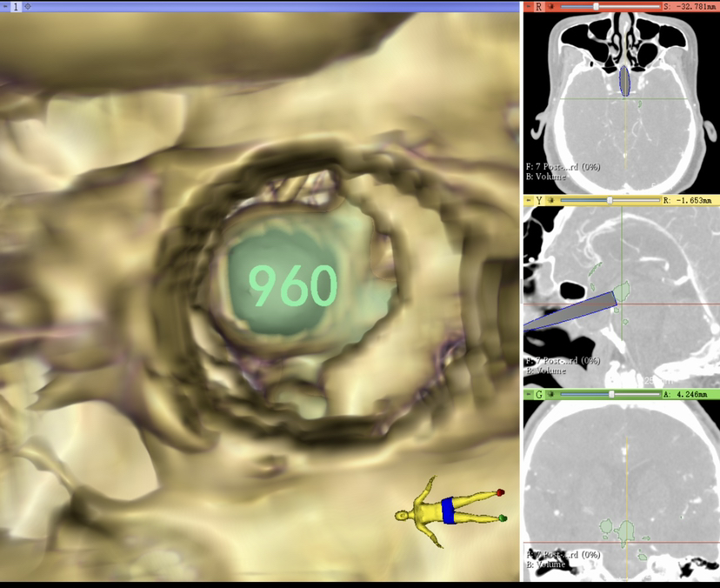Click the yellow slice offset slider handle

610,200
